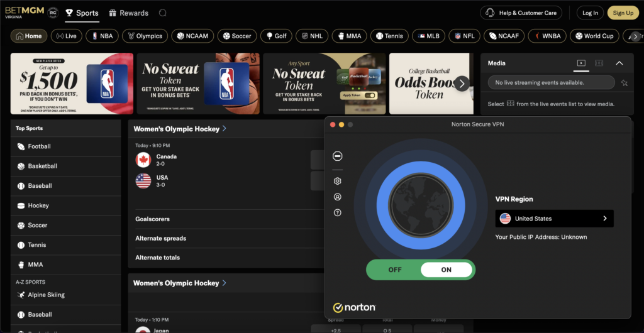Click the basketball icon in Top Sports
Viewport: 644px width, 333px height.
21,166
